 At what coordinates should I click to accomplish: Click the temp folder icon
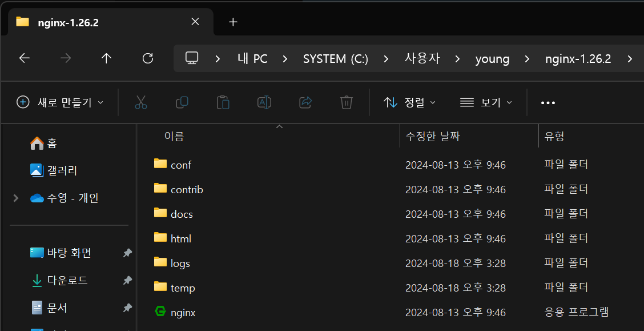pyautogui.click(x=160, y=286)
